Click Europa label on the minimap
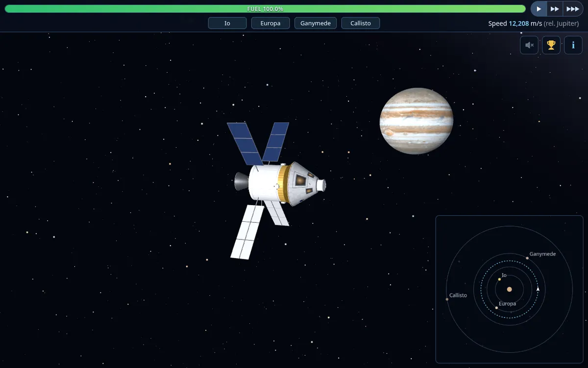588x368 pixels. pyautogui.click(x=507, y=304)
